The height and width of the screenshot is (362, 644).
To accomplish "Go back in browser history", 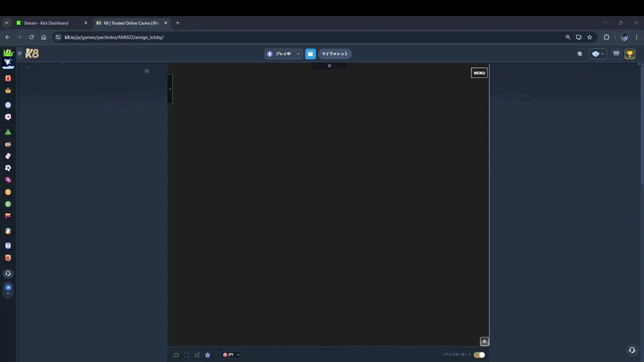I will tap(7, 37).
